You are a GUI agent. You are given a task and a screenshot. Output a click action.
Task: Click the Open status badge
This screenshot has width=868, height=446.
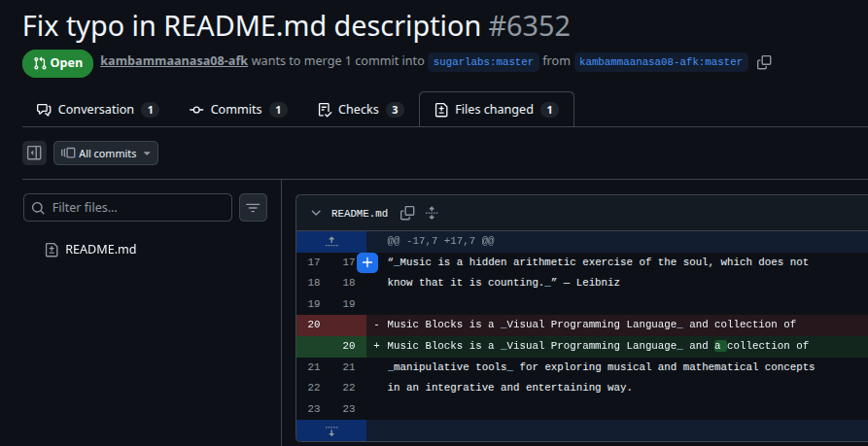click(57, 63)
